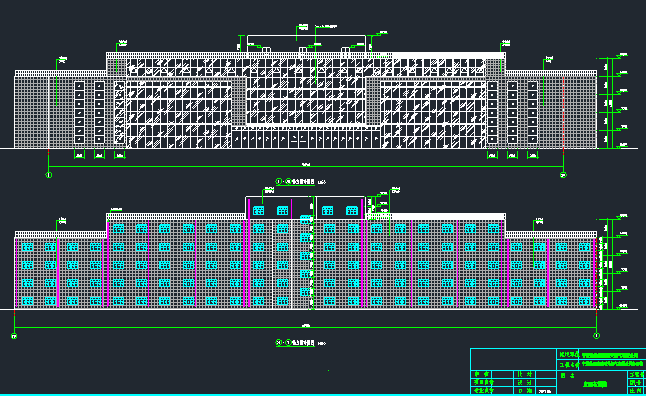Select the lower elevation's left axis bubble

[14, 336]
